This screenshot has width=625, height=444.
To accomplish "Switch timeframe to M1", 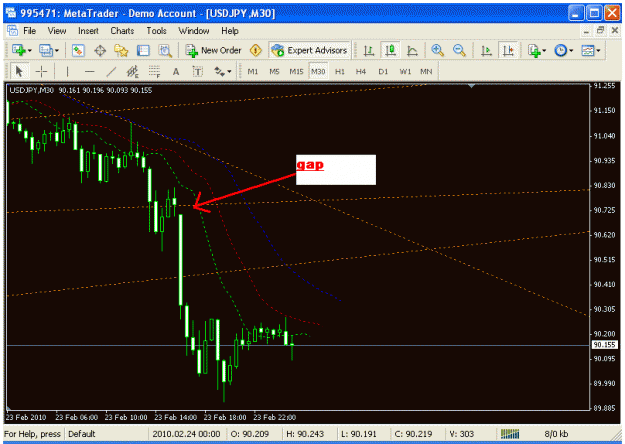I will click(253, 72).
